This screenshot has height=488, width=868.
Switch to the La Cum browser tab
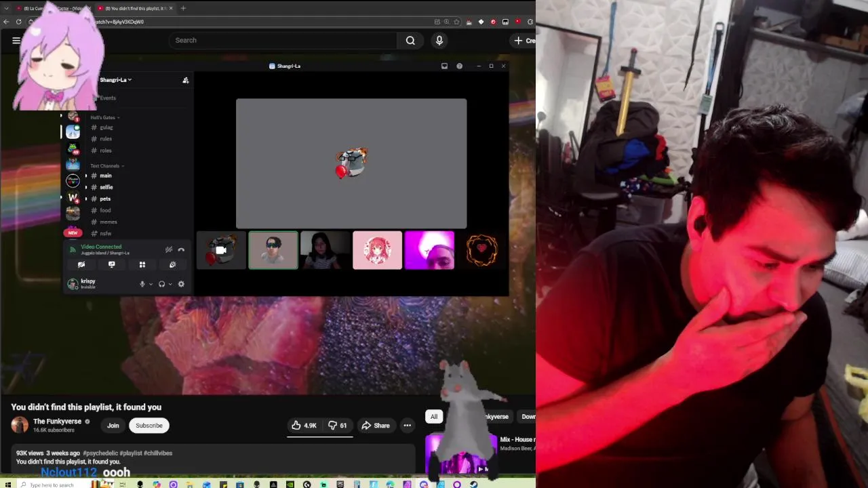tap(53, 8)
